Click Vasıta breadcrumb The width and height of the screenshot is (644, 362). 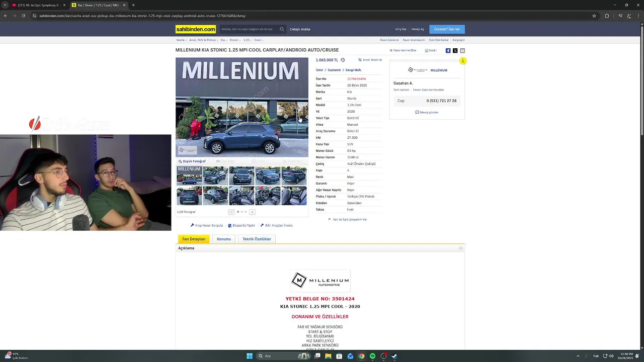pyautogui.click(x=180, y=40)
